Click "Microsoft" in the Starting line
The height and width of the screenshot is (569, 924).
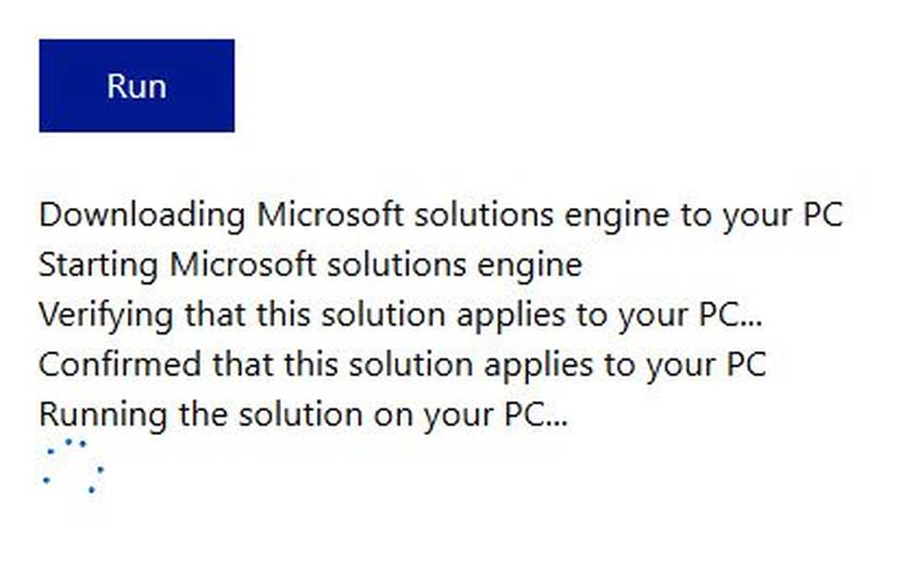(x=243, y=264)
